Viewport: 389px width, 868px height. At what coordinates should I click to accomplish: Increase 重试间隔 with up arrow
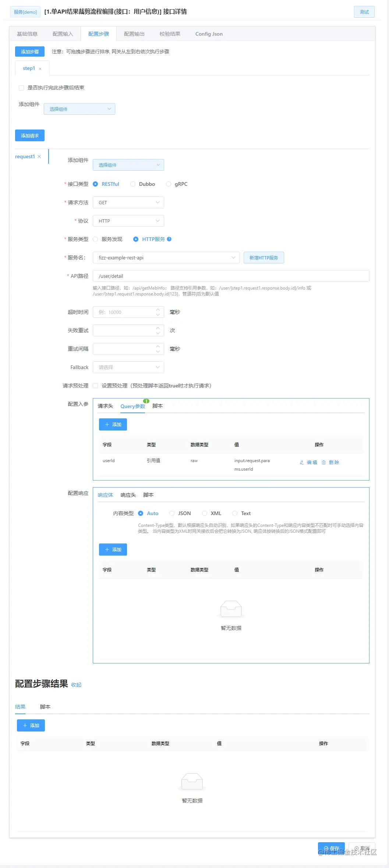(x=158, y=346)
